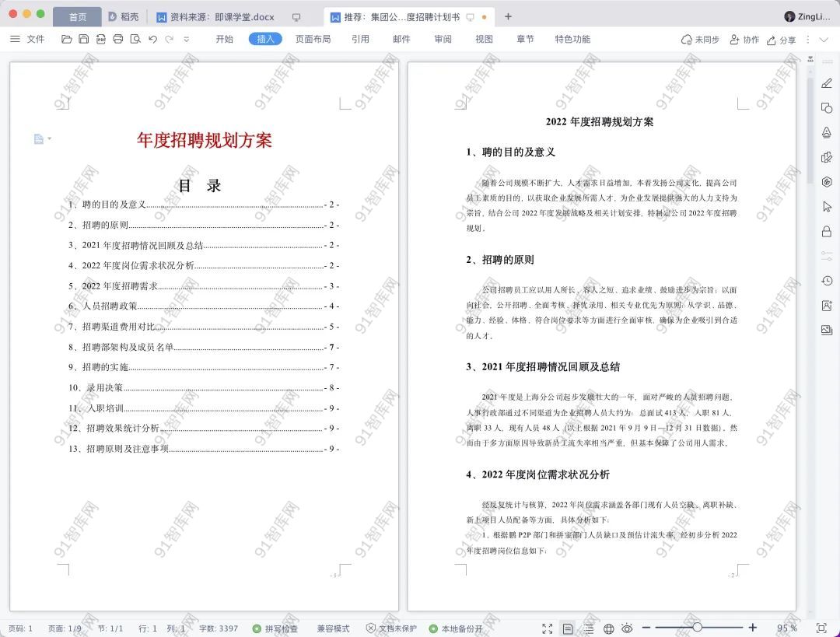Click the Save icon in the toolbar

point(83,39)
